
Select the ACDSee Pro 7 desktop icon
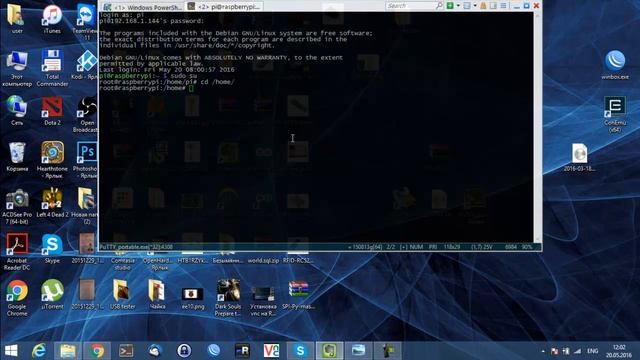click(x=17, y=206)
